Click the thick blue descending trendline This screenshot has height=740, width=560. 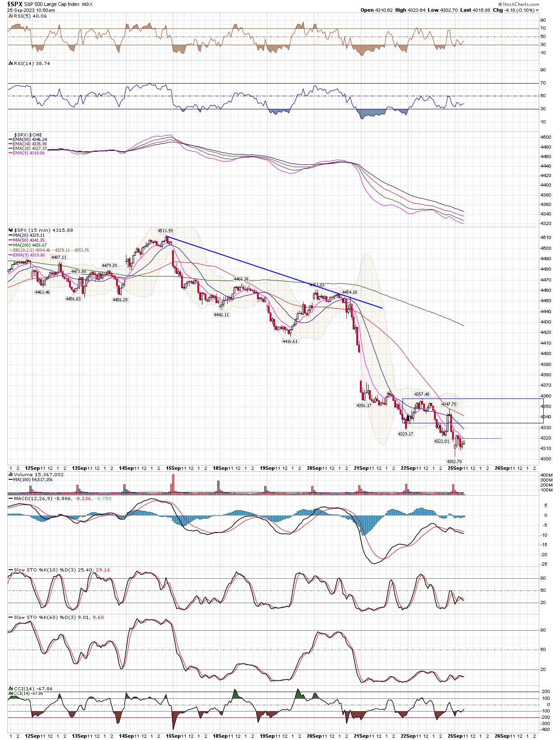275,272
